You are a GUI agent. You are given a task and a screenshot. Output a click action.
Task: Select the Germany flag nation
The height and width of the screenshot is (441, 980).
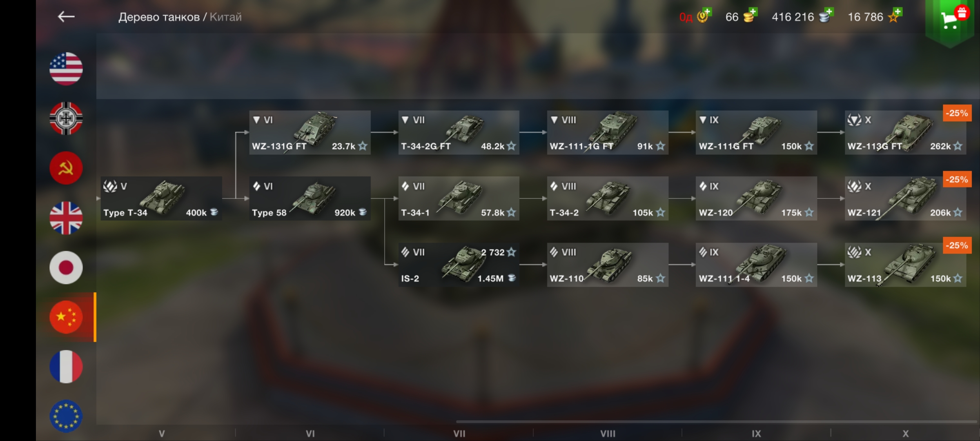pyautogui.click(x=66, y=118)
